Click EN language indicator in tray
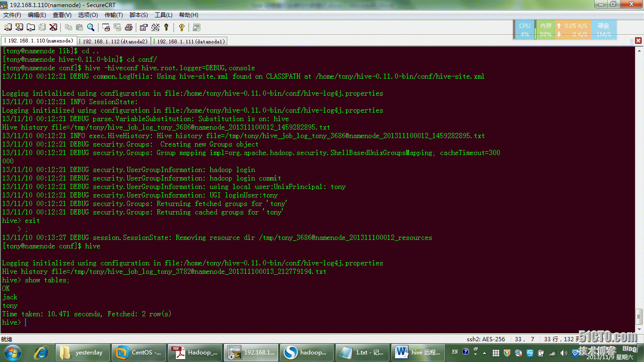 click(x=455, y=352)
